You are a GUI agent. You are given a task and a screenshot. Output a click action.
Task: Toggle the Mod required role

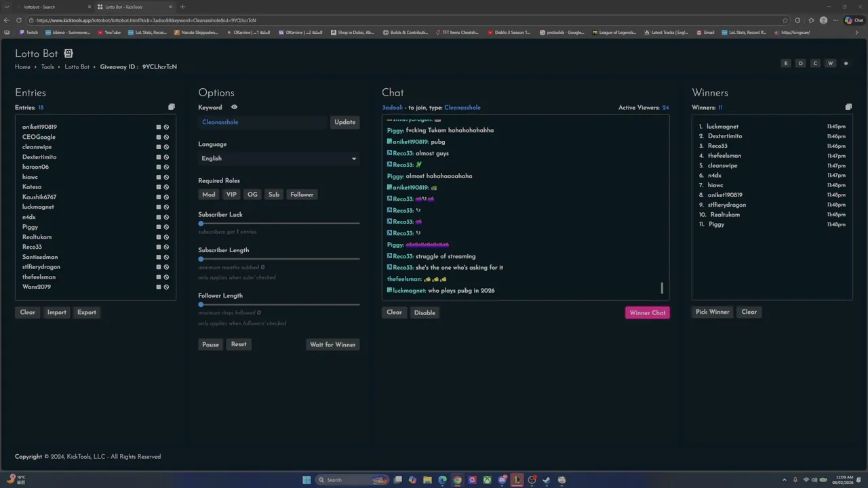point(208,195)
